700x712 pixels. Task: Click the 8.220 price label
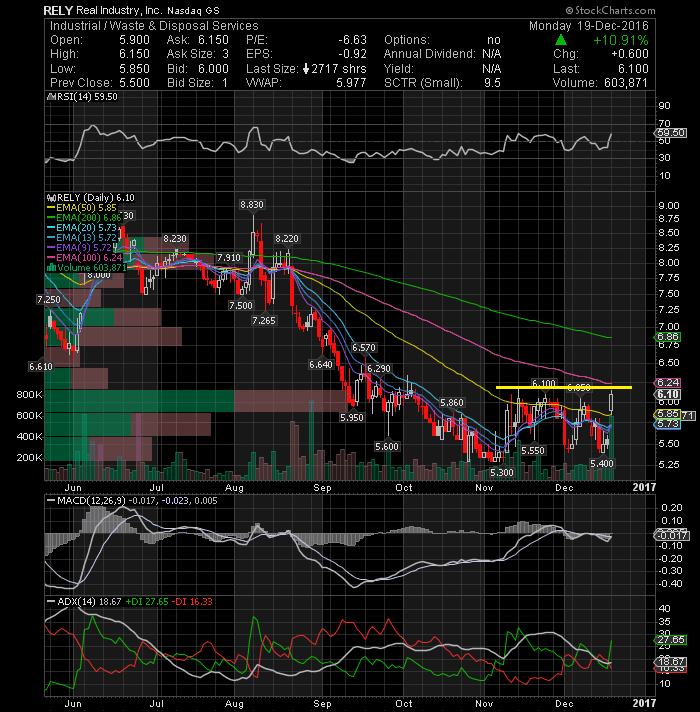point(287,239)
